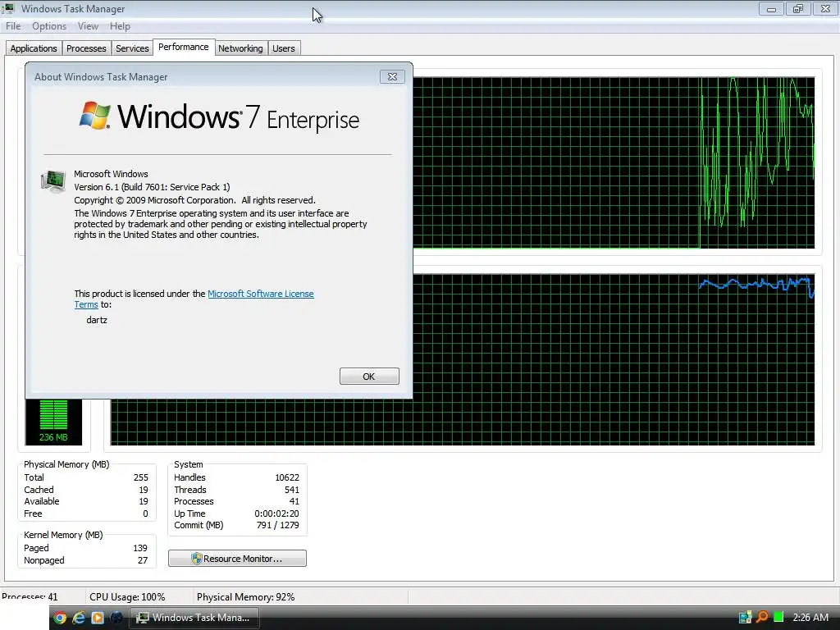Restore down the Task Manager window
Image resolution: width=840 pixels, height=630 pixels.
point(798,8)
